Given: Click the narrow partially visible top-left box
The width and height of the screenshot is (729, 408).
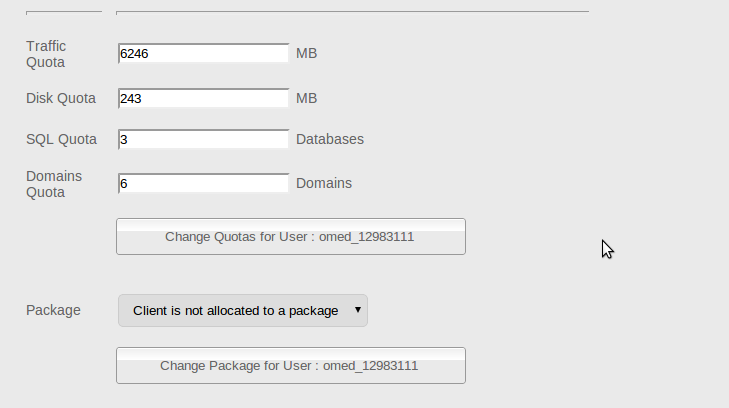Looking at the screenshot, I should click(x=64, y=12).
